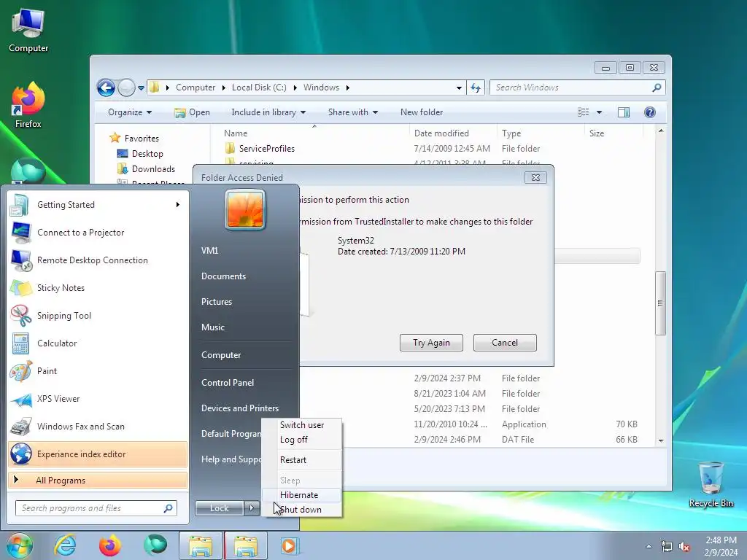Open the Share with dropdown

(353, 112)
